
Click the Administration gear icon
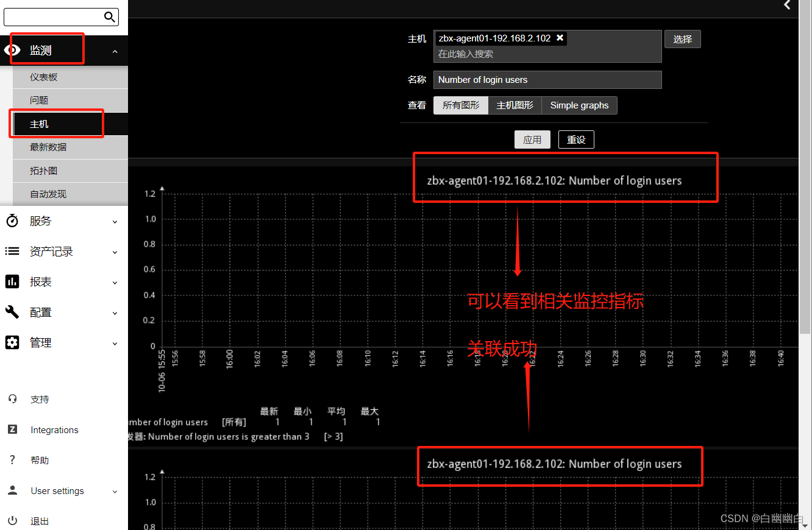pyautogui.click(x=12, y=342)
